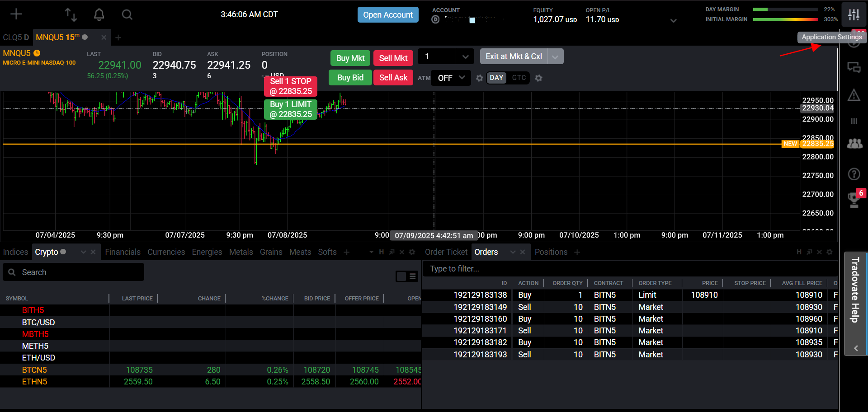Switch to Energies watchlist tab
This screenshot has width=868, height=412.
tap(207, 252)
